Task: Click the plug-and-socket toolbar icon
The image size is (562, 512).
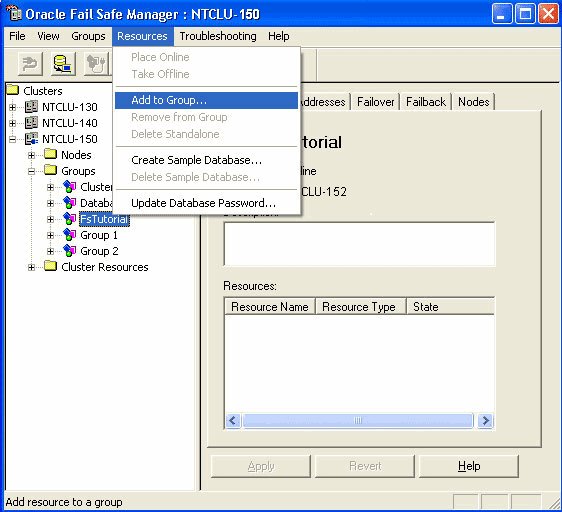Action: click(96, 64)
